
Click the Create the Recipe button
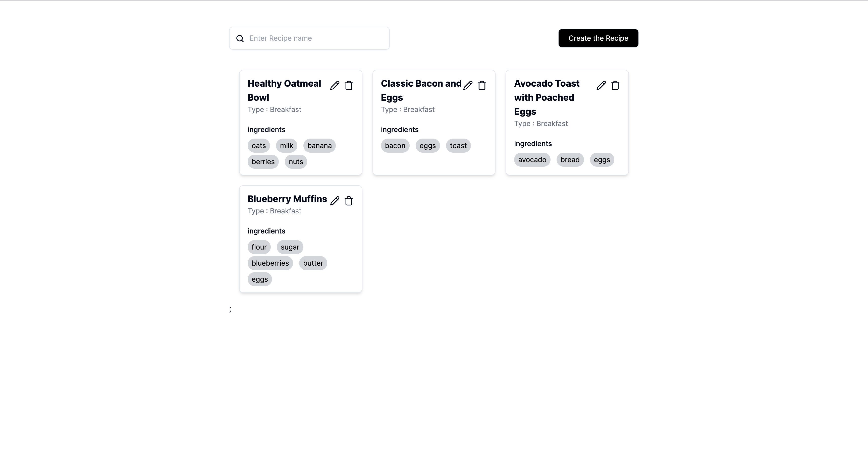click(598, 38)
